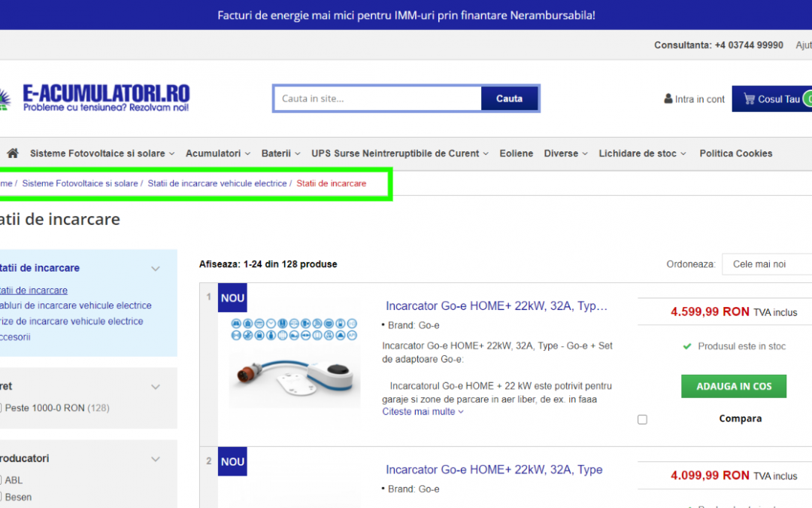Open sidebar link Cabluri de incarcare vehicule electrice

click(76, 306)
